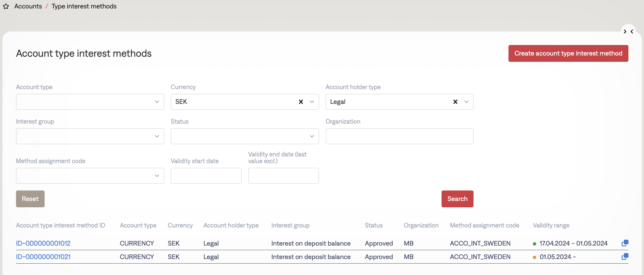This screenshot has height=275, width=644.
Task: Open the Account holder type dropdown
Action: click(x=466, y=102)
